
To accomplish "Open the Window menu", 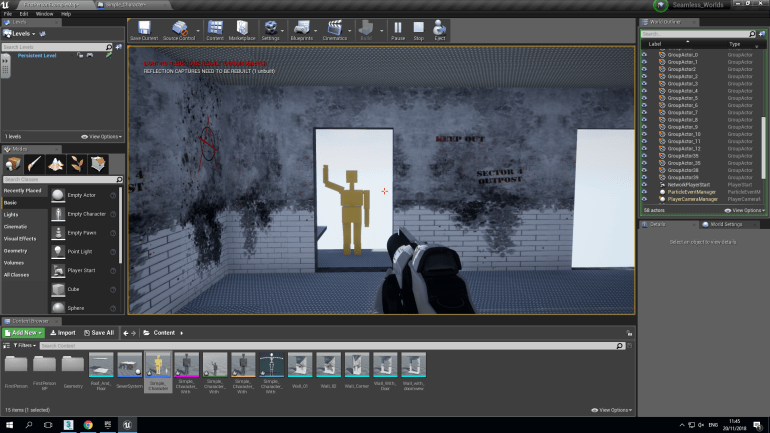I will coord(45,14).
